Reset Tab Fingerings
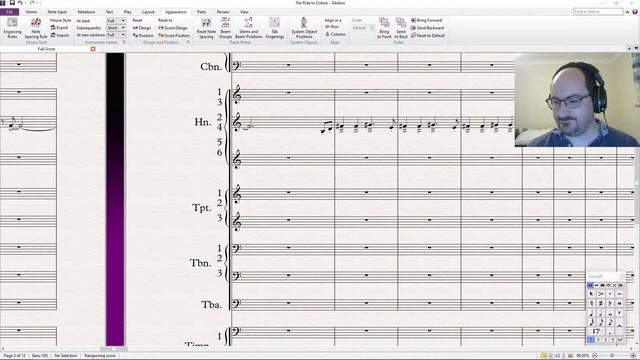The image size is (640, 360). click(x=275, y=28)
